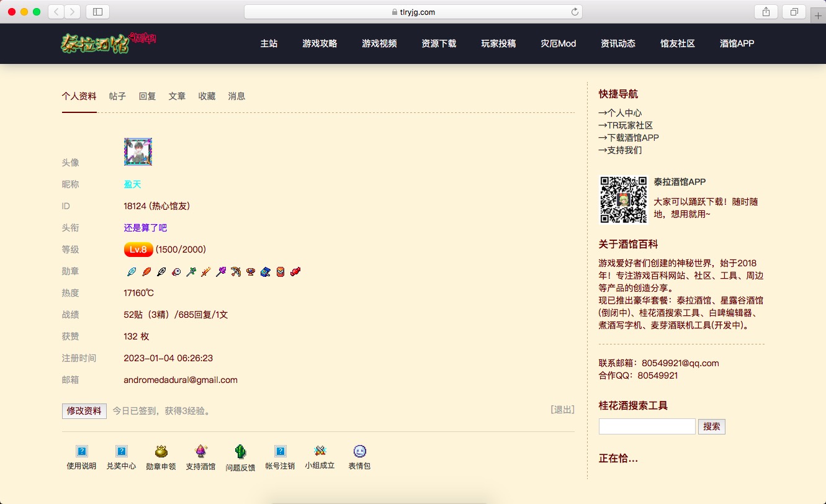This screenshot has height=504, width=826.
Task: Click the Safari sidebar toggle button
Action: [x=97, y=12]
